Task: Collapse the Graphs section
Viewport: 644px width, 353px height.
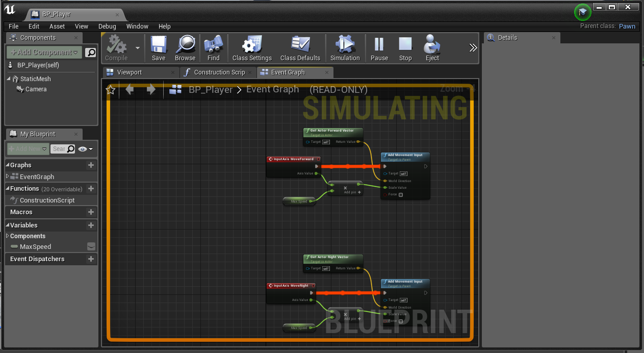Action: (8, 165)
